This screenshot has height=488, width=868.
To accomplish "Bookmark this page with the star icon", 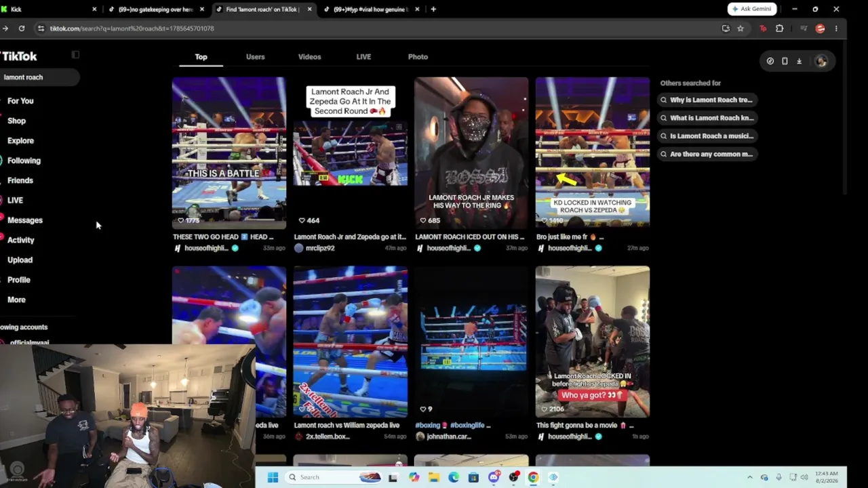I will point(741,28).
